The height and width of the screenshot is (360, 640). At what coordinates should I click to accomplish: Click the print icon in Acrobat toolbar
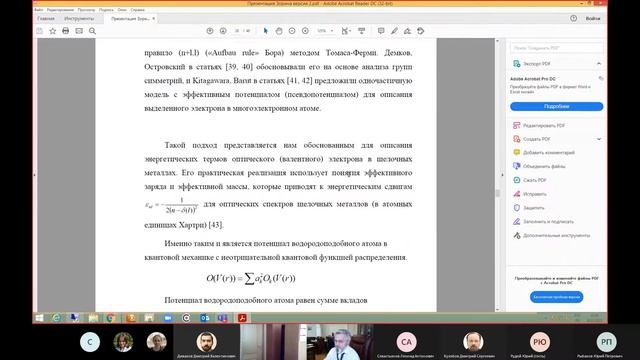(x=66, y=31)
